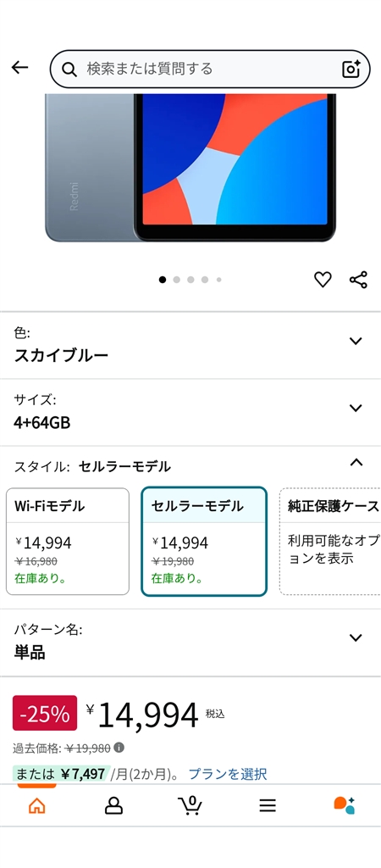Viewport: 381px width, 868px height.
Task: Open プランを選択 link
Action: pyautogui.click(x=228, y=774)
